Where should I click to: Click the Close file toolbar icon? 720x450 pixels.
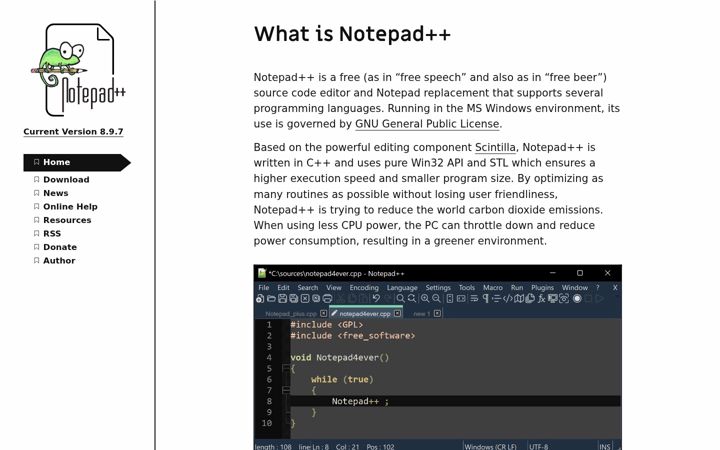pos(305,298)
